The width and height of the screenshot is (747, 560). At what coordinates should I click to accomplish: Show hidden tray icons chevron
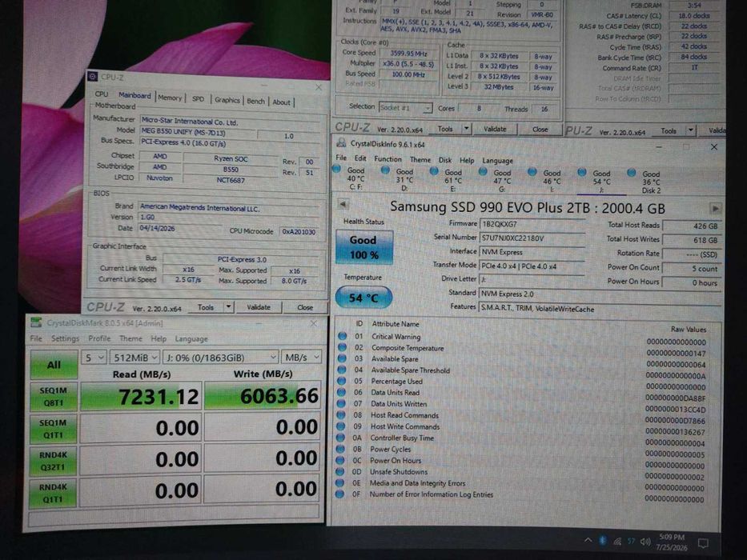coord(588,540)
